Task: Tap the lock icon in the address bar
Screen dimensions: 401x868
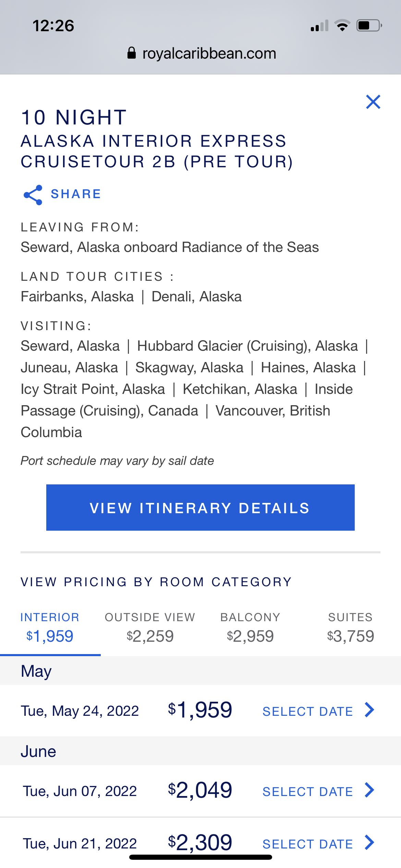Action: pos(132,53)
